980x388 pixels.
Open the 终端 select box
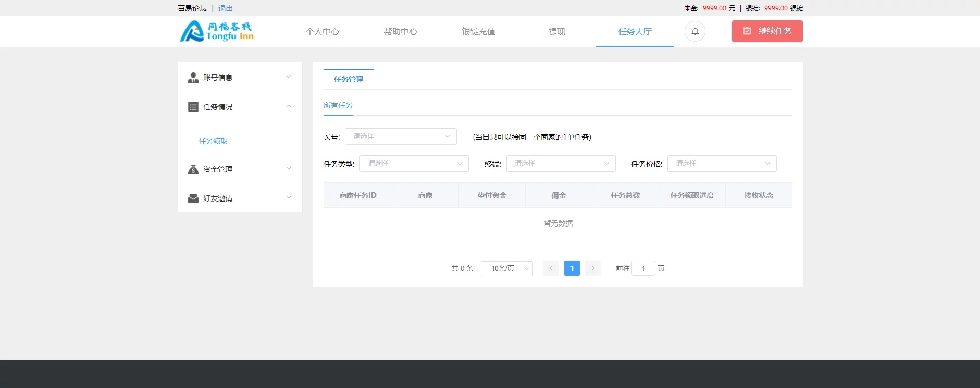(x=561, y=164)
